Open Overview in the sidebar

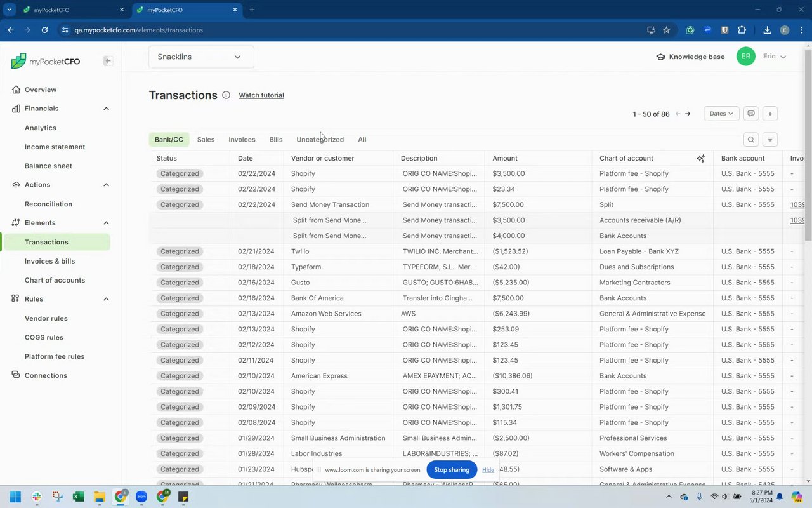[41, 90]
